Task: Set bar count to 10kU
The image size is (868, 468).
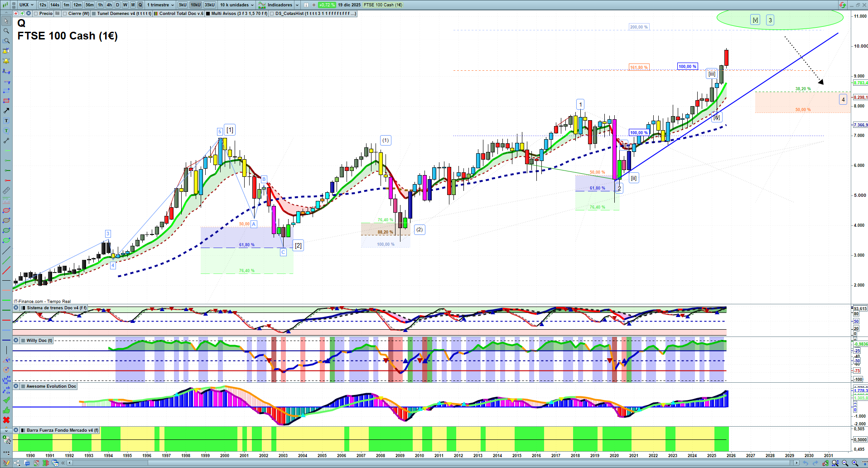Action: point(196,5)
